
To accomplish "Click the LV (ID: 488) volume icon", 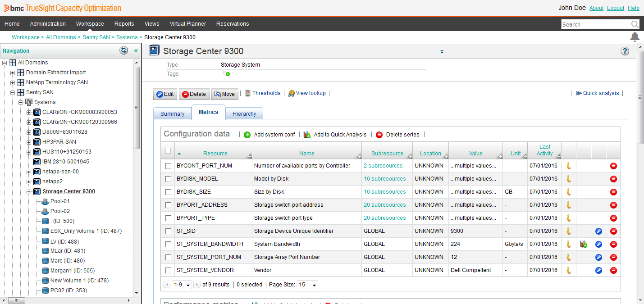I will click(45, 241).
